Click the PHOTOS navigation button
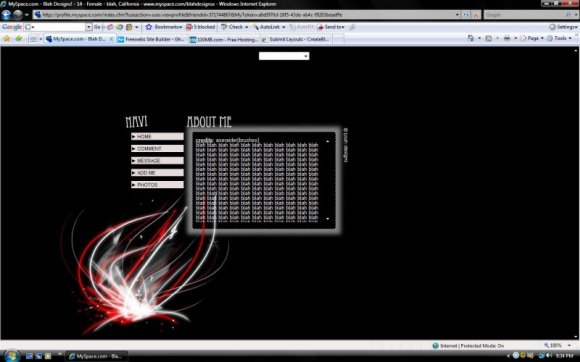The height and width of the screenshot is (362, 580). [x=157, y=185]
